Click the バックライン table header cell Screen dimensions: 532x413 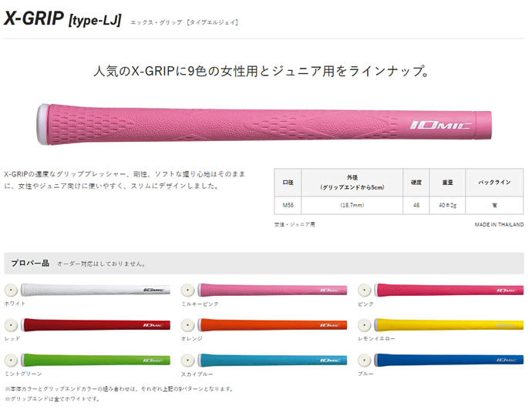click(x=495, y=183)
